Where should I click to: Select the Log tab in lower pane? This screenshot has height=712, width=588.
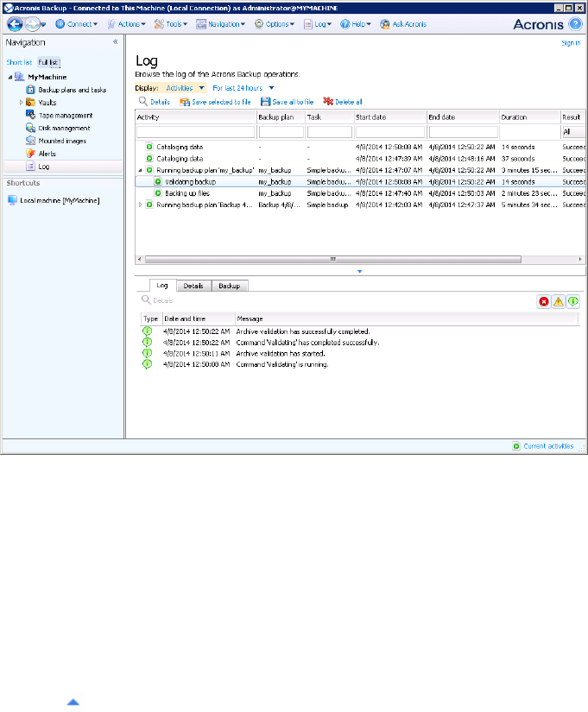coord(162,285)
